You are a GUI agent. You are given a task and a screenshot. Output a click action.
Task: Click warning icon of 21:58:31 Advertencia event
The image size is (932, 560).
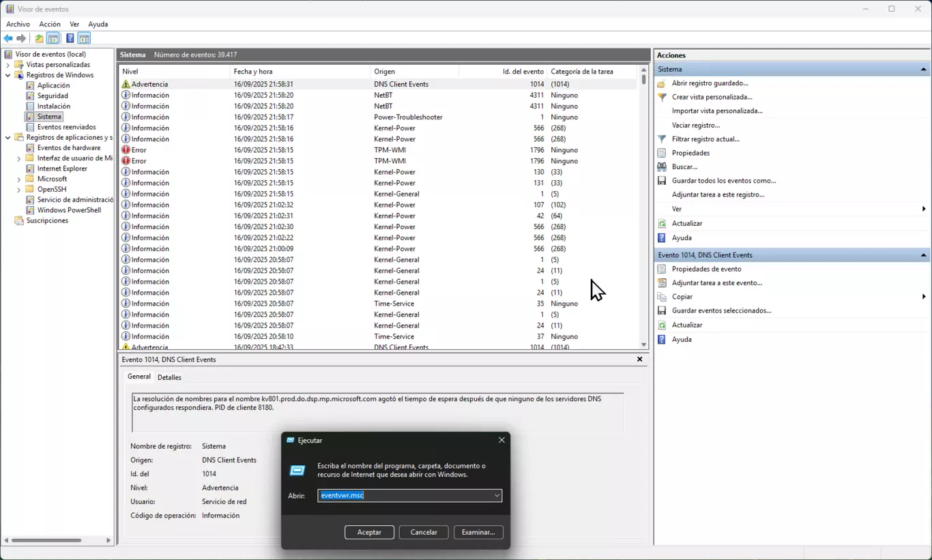[x=126, y=84]
